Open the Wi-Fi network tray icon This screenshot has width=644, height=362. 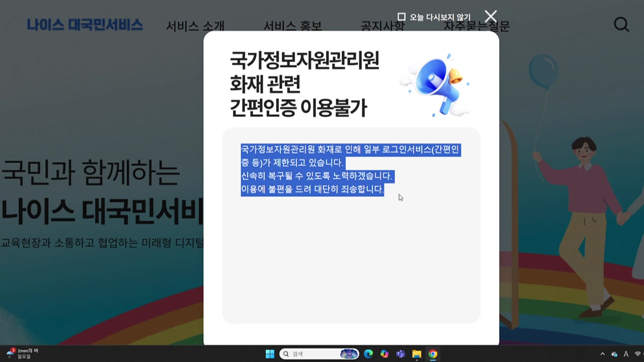(x=639, y=354)
